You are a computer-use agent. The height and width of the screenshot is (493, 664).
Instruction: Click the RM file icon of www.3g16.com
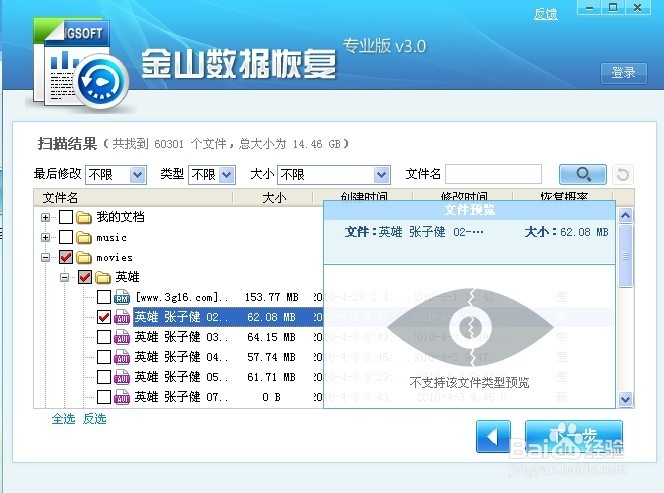(x=122, y=297)
